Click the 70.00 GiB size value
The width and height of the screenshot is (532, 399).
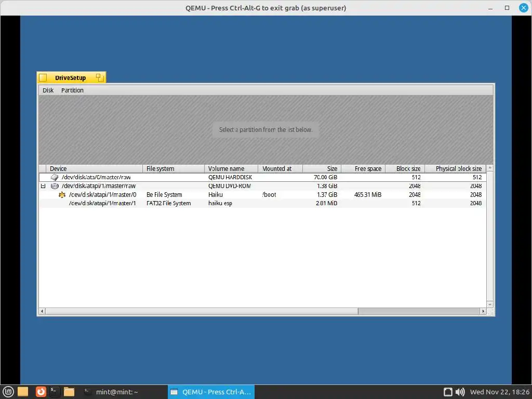click(x=325, y=177)
